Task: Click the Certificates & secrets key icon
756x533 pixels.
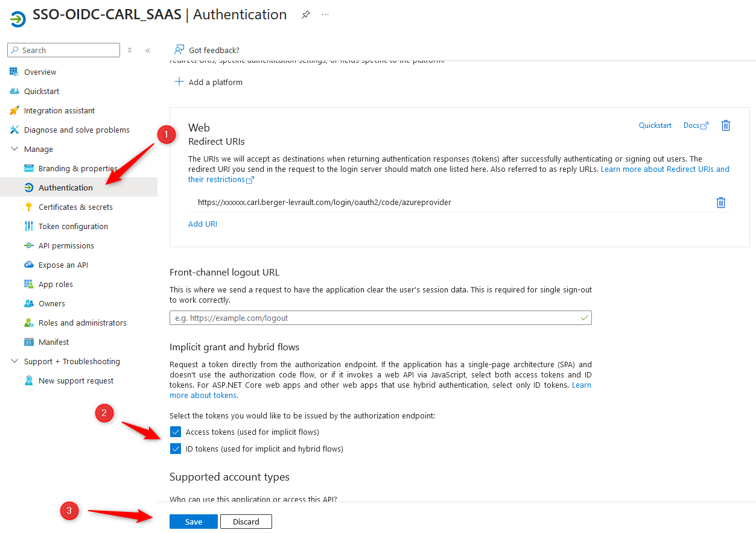Action: (x=28, y=207)
